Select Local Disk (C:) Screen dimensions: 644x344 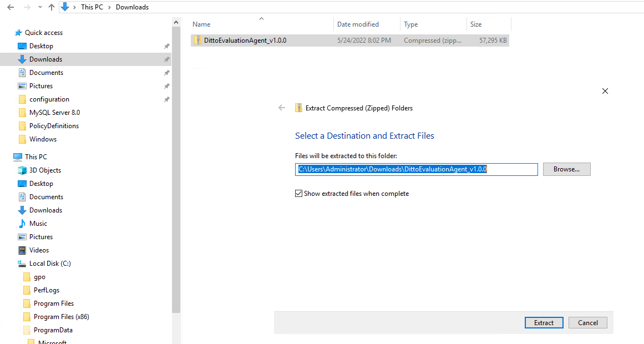tap(50, 264)
